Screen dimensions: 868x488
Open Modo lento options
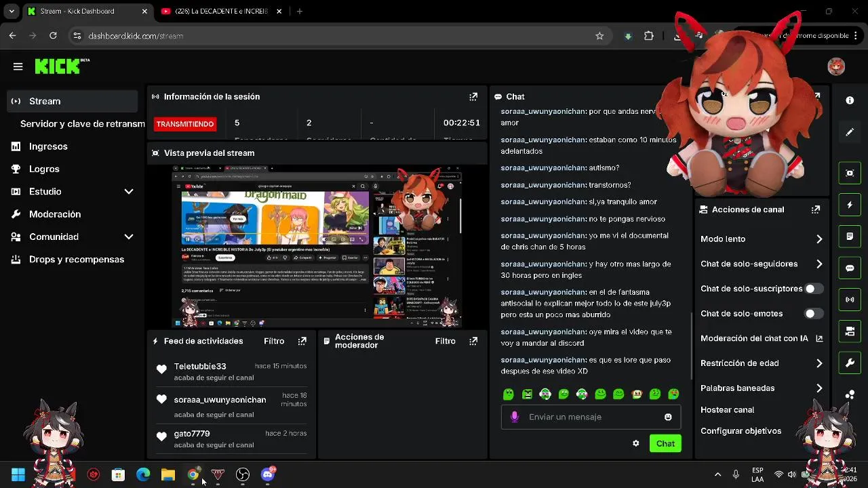pyautogui.click(x=762, y=239)
